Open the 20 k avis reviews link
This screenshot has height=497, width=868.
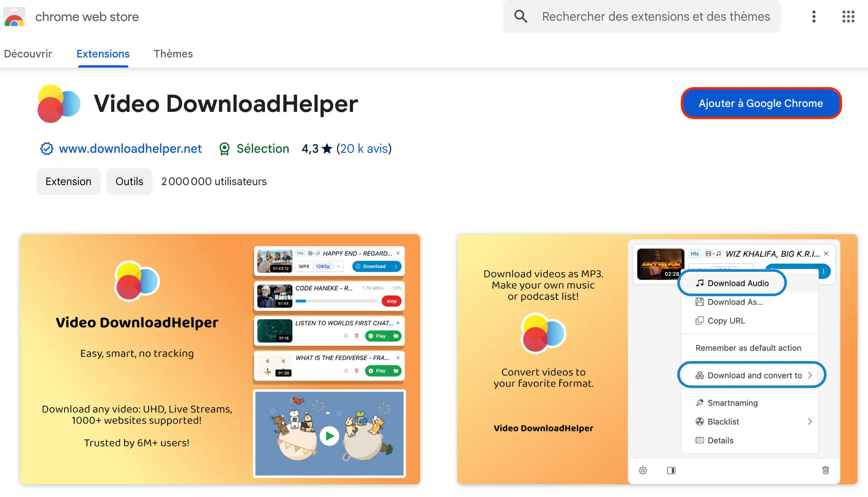[x=364, y=149]
